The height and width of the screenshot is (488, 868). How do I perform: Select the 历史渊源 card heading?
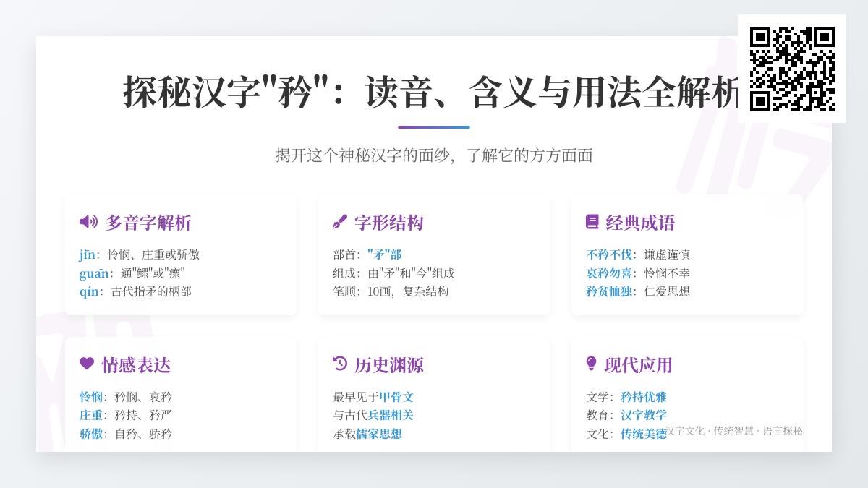tap(389, 365)
